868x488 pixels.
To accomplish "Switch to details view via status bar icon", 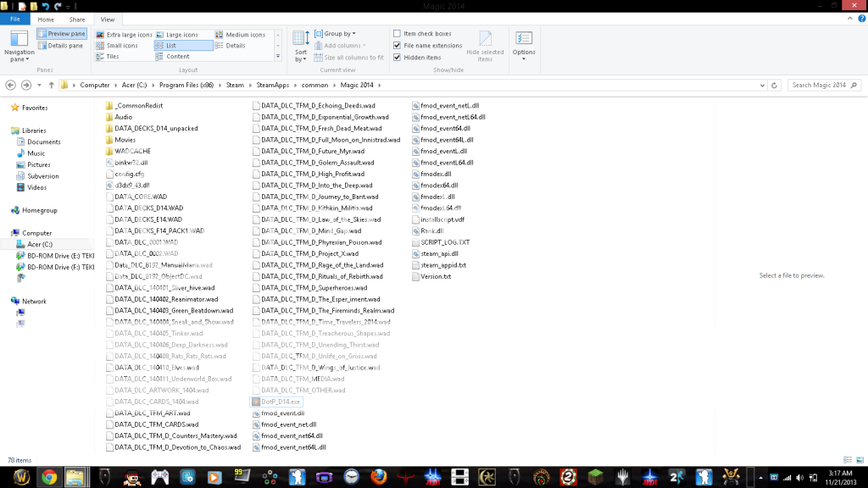I will (x=848, y=460).
